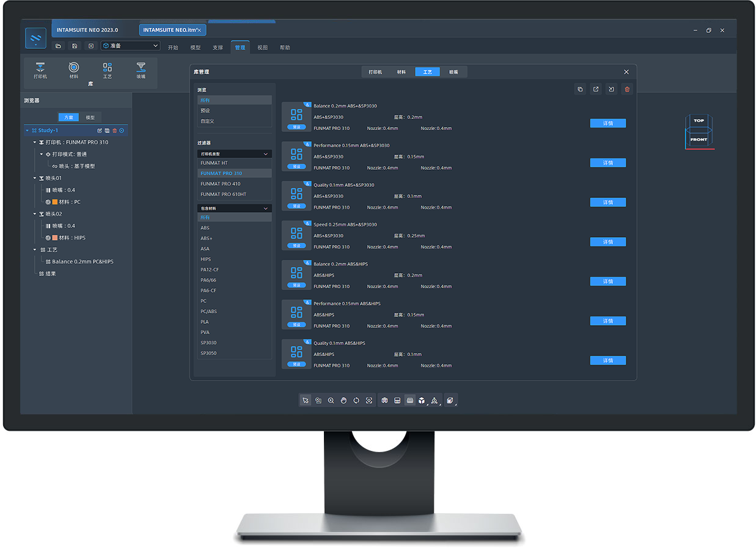Open the 工艺 process library icon
The image size is (756, 548).
108,70
